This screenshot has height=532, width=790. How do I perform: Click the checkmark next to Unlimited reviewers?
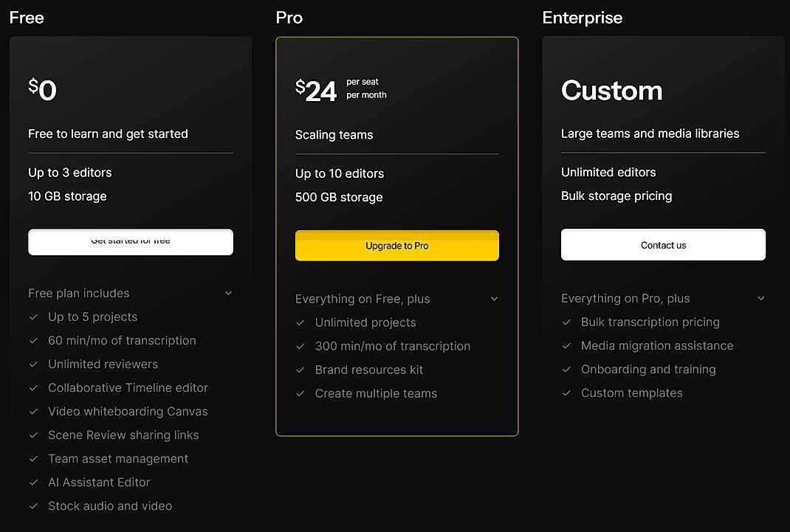click(33, 364)
